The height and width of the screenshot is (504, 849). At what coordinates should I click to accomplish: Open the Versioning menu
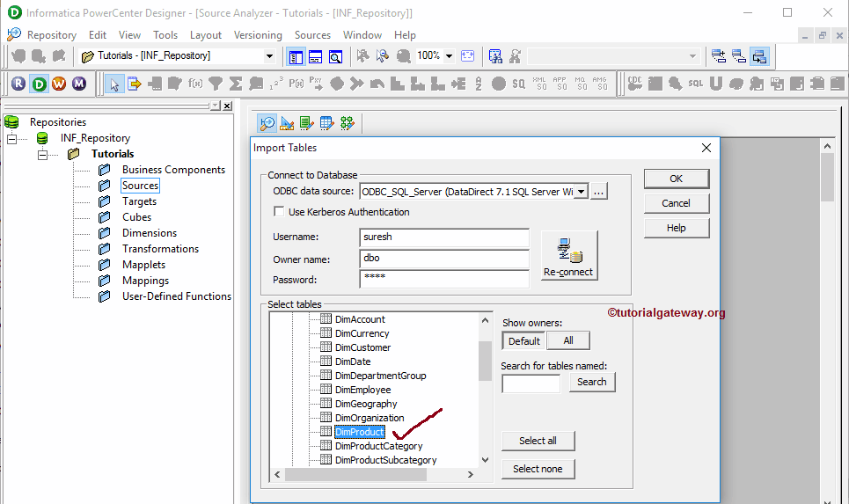[258, 35]
